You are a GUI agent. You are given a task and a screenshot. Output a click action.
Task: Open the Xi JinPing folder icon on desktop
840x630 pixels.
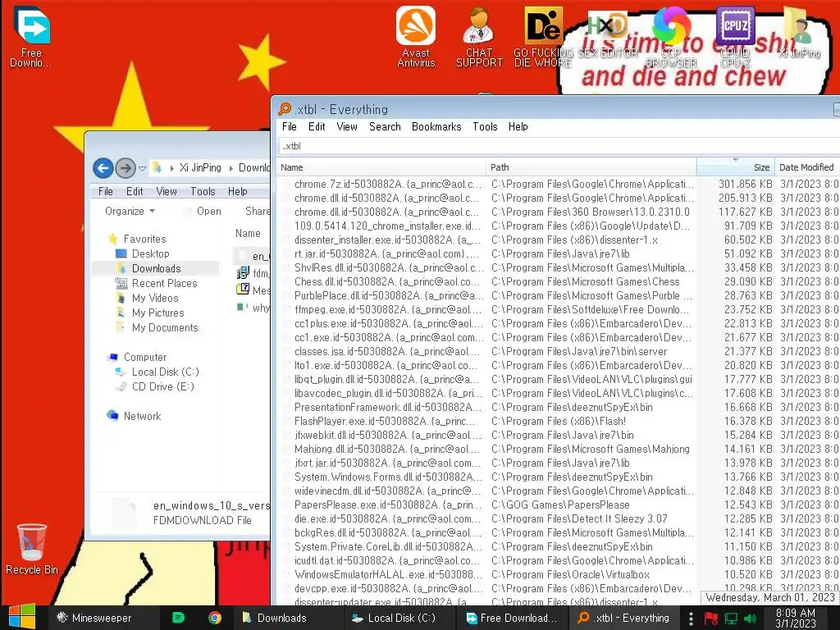tap(799, 33)
